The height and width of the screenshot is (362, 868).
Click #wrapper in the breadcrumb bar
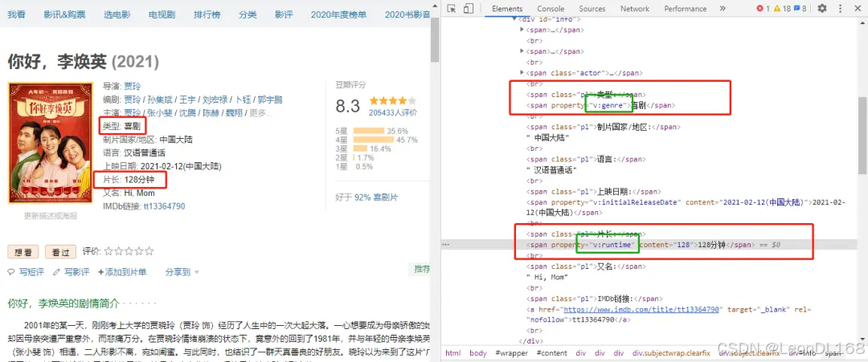pyautogui.click(x=511, y=352)
